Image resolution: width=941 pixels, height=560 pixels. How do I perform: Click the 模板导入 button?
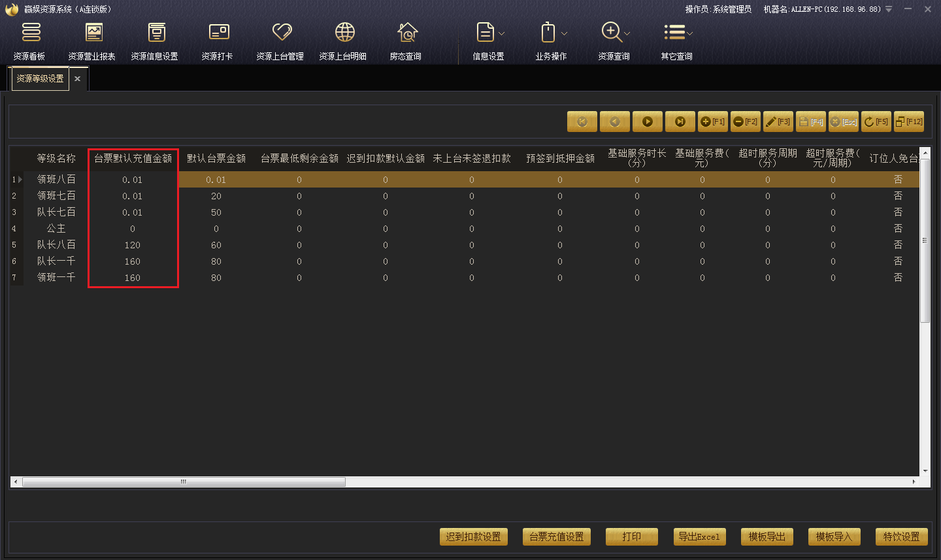pos(834,536)
